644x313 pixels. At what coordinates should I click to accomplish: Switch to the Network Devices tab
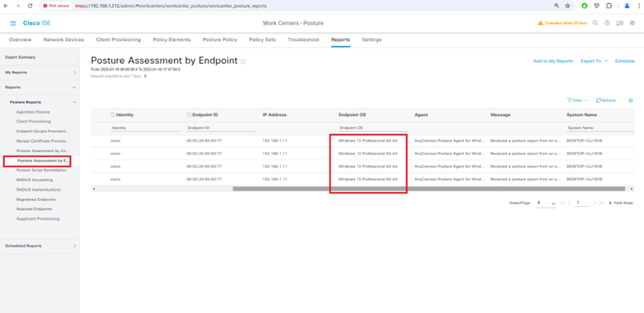coord(64,40)
